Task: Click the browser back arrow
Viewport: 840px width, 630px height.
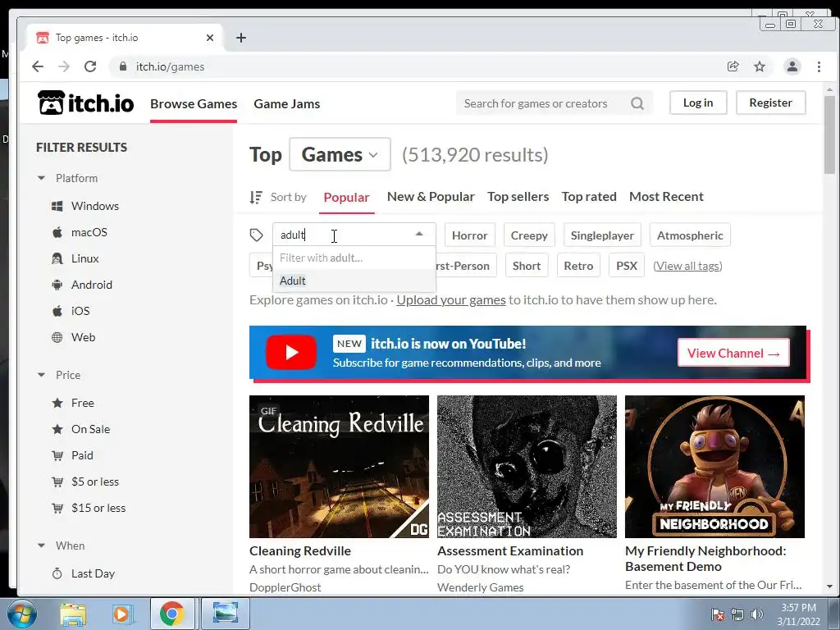Action: pyautogui.click(x=38, y=66)
